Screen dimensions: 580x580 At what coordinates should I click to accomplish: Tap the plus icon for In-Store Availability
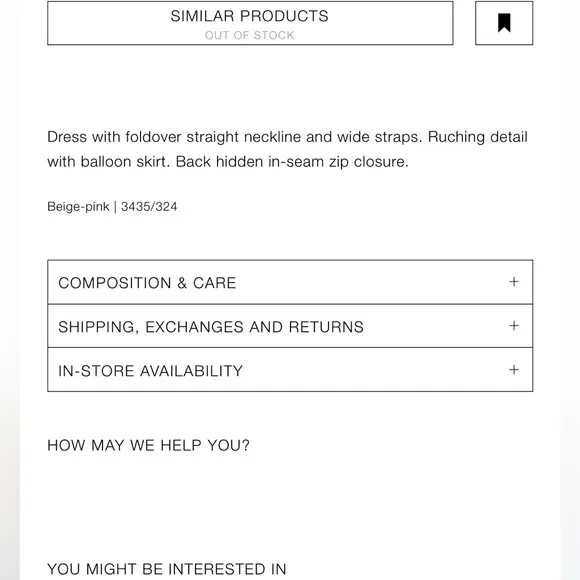pyautogui.click(x=514, y=370)
